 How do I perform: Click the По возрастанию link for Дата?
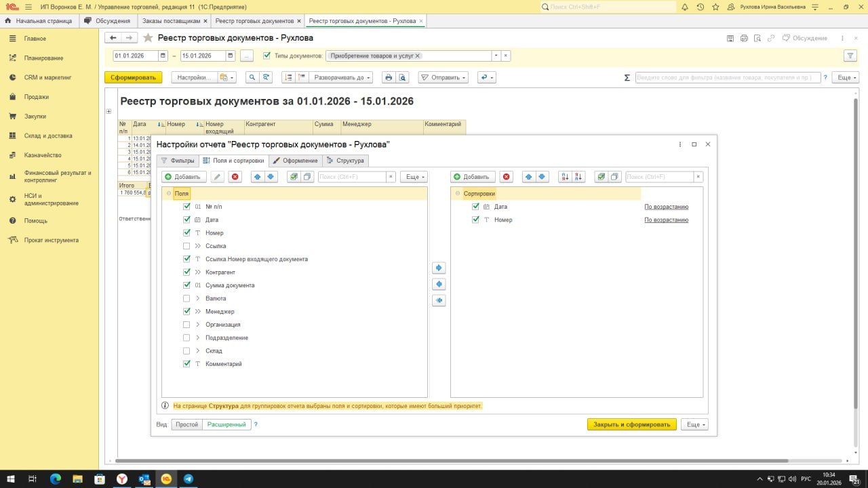pos(666,207)
